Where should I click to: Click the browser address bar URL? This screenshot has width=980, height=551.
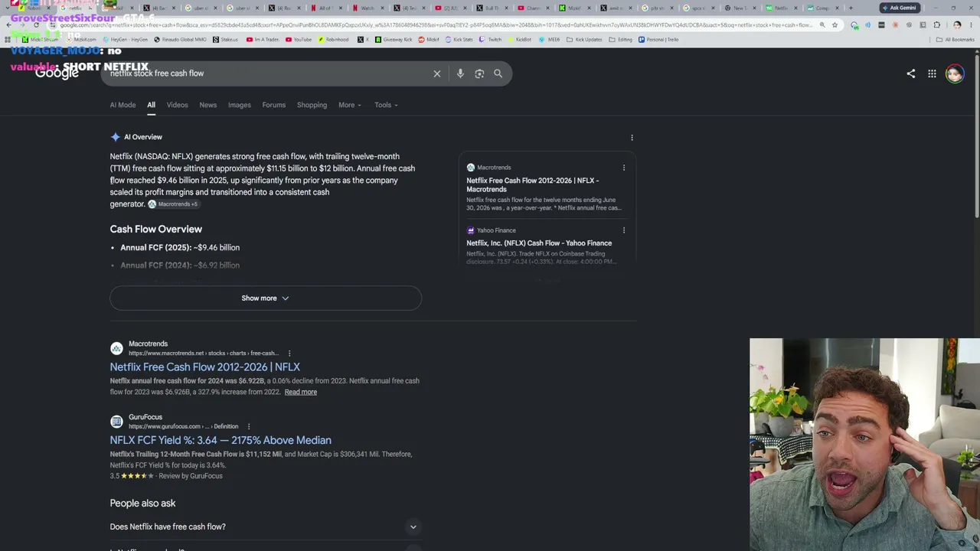pyautogui.click(x=436, y=25)
